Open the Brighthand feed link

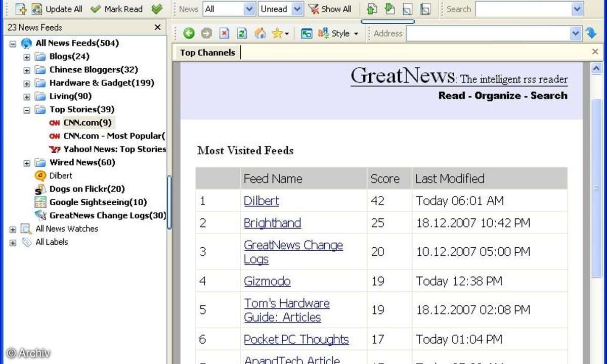pyautogui.click(x=272, y=223)
